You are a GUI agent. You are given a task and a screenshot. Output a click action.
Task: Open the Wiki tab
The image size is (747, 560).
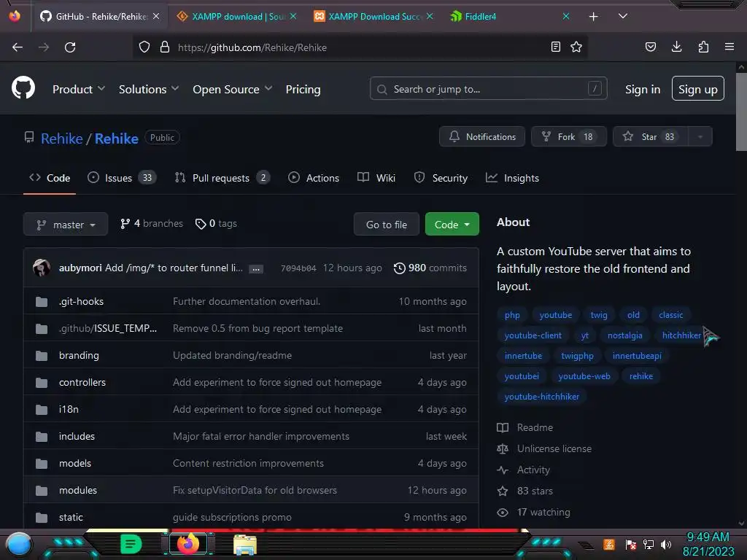(376, 178)
